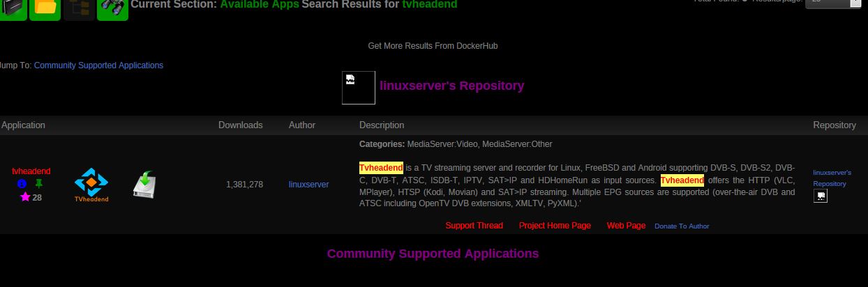This screenshot has height=287, width=868.
Task: Click the green arrow install drive icon
Action: coord(144,185)
